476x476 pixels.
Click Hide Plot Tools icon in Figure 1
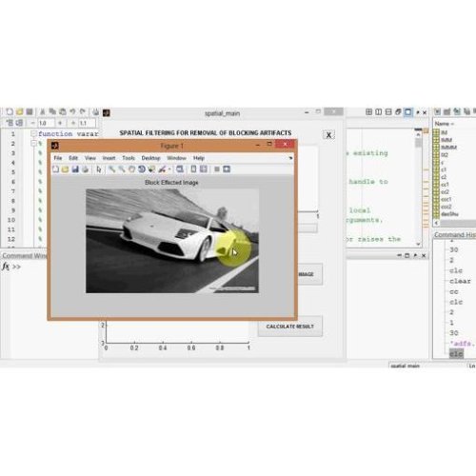[x=217, y=169]
